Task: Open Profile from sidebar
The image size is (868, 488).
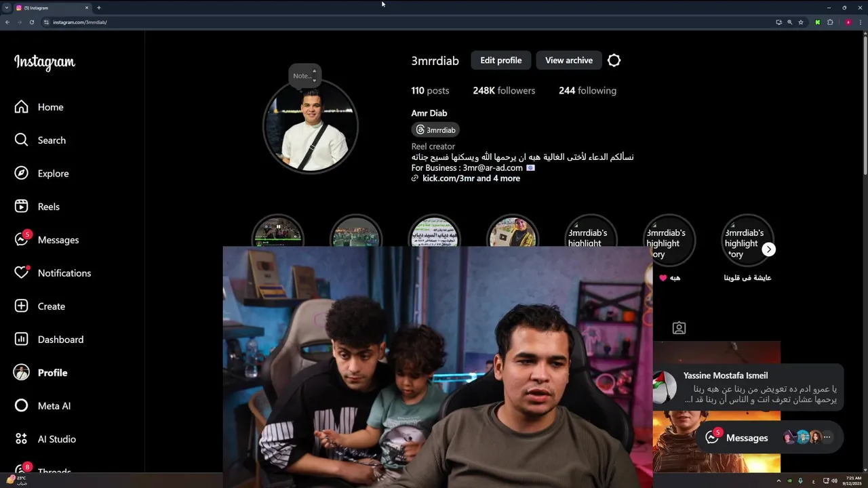Action: tap(41, 373)
